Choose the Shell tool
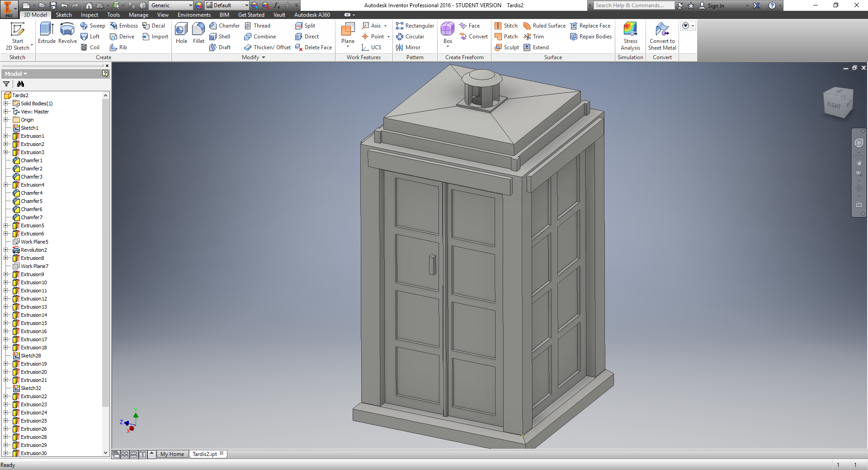This screenshot has height=470, width=868. [x=220, y=37]
